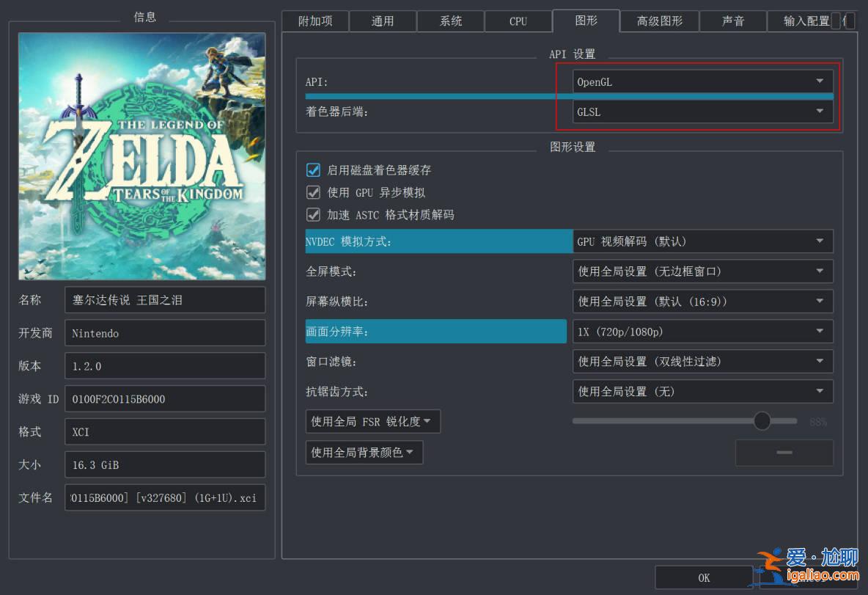
Task: Click the Zelda game cover image
Action: [141, 156]
